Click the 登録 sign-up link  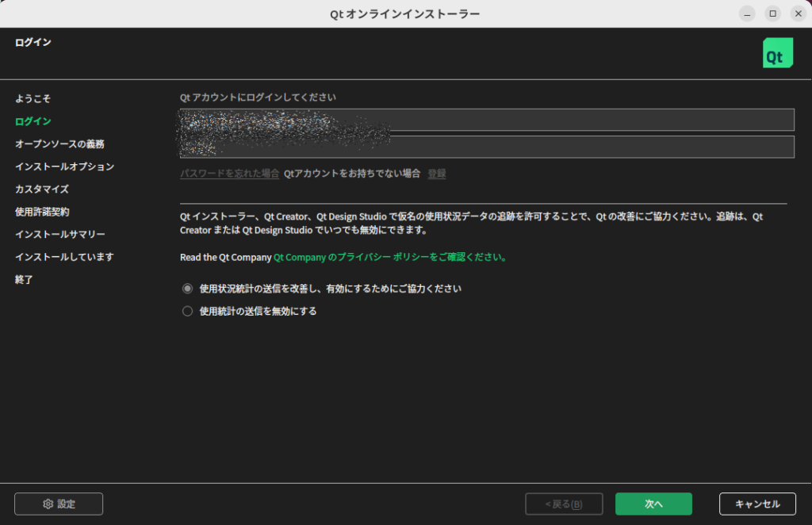(437, 174)
